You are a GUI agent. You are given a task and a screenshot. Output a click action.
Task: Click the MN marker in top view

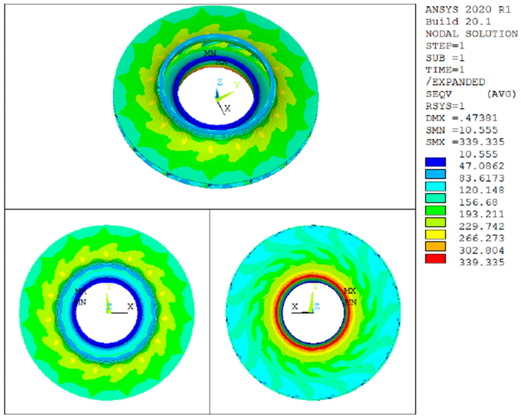point(210,53)
